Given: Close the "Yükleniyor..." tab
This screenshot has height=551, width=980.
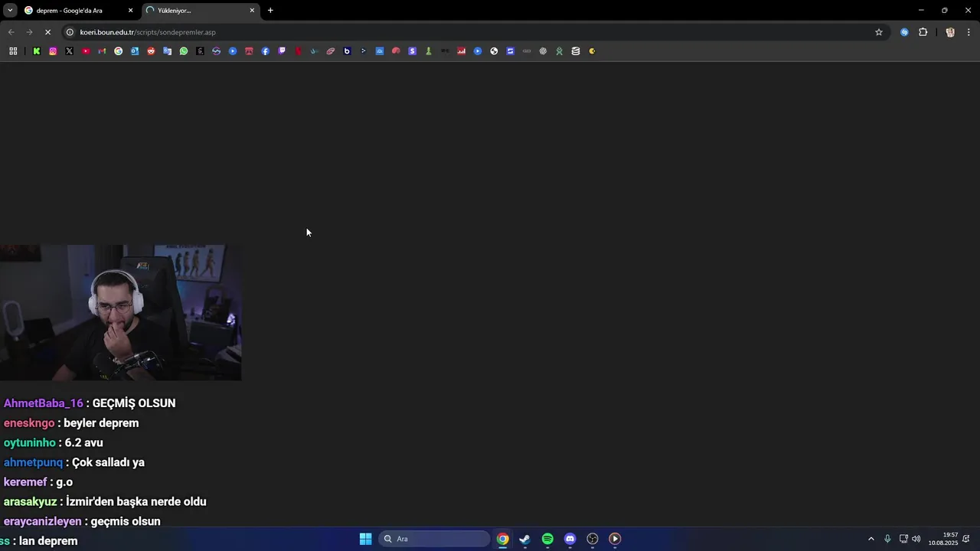Looking at the screenshot, I should coord(252,11).
